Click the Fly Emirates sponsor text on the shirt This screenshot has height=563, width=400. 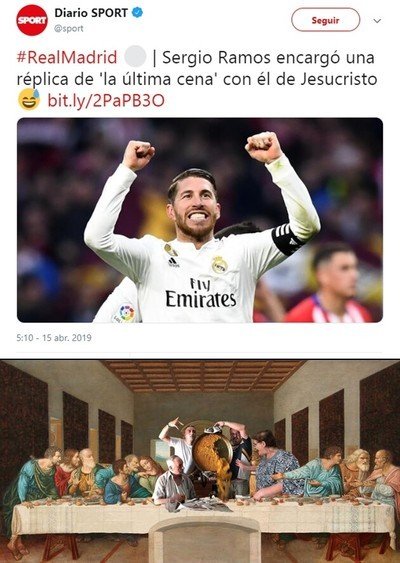click(x=200, y=293)
